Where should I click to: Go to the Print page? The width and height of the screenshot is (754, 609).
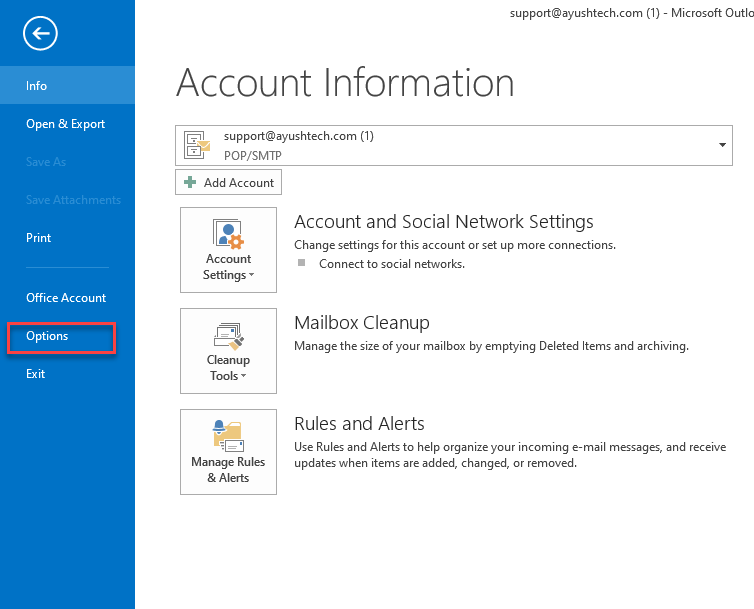point(39,238)
